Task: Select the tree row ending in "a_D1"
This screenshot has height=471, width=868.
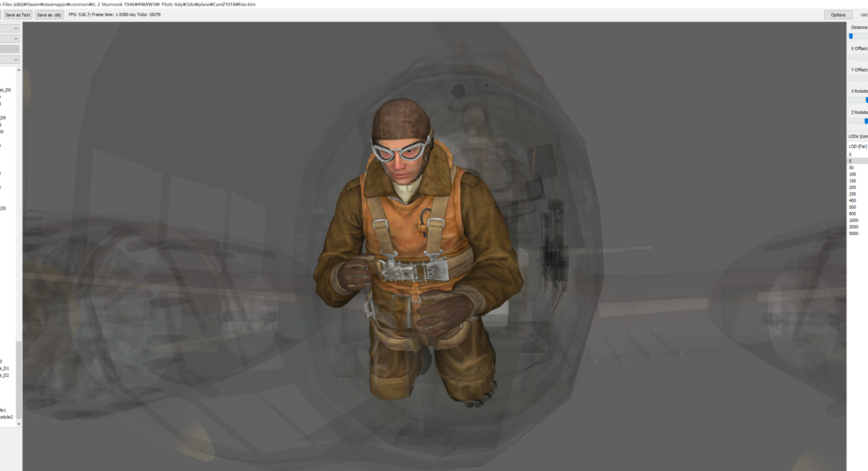Action: coord(5,368)
